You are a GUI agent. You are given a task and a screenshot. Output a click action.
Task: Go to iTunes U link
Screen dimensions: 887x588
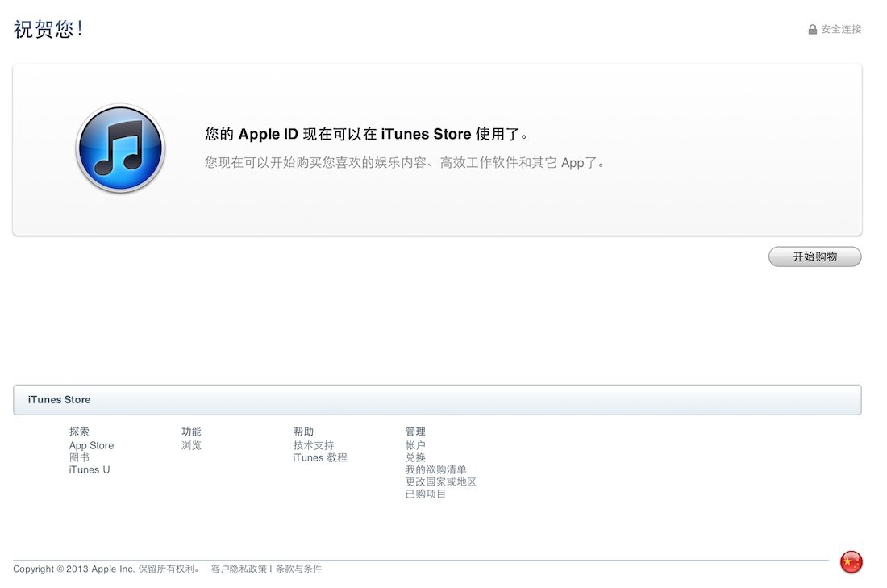point(90,469)
